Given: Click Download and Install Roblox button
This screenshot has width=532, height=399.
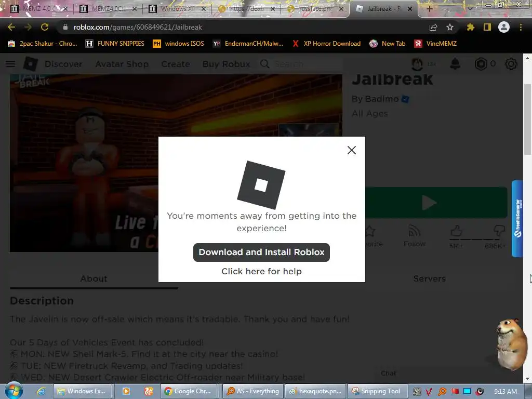Looking at the screenshot, I should coord(261,252).
